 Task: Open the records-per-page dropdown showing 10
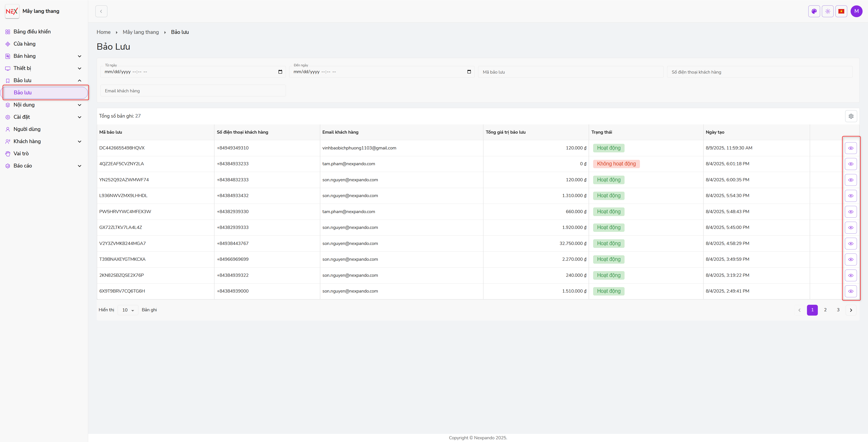[128, 310]
